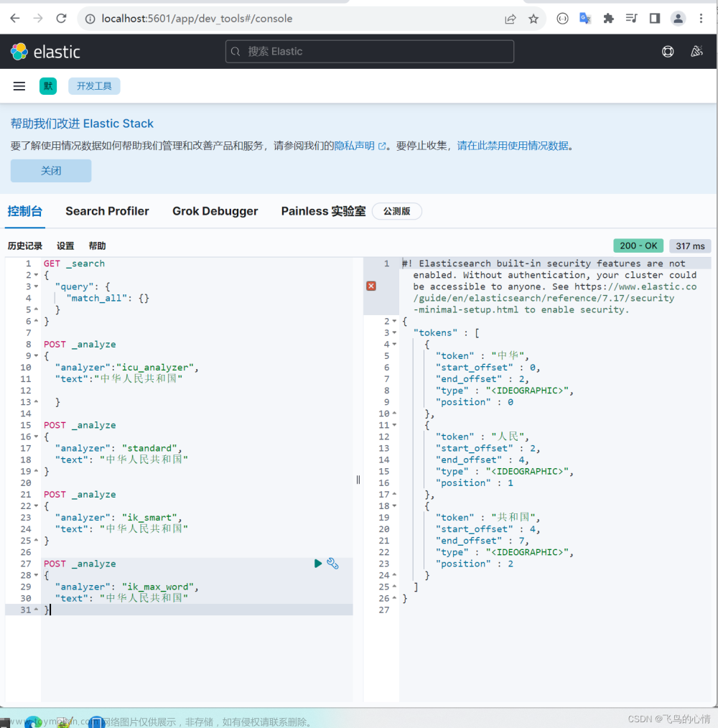Open 设置 settings menu
This screenshot has width=718, height=728.
click(x=65, y=246)
